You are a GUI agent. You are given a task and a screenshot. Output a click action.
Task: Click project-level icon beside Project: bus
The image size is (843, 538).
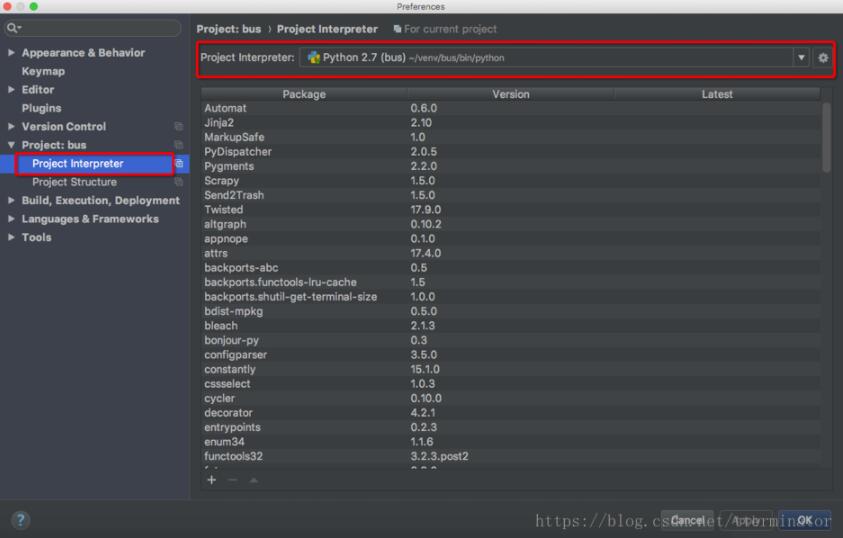coord(178,145)
